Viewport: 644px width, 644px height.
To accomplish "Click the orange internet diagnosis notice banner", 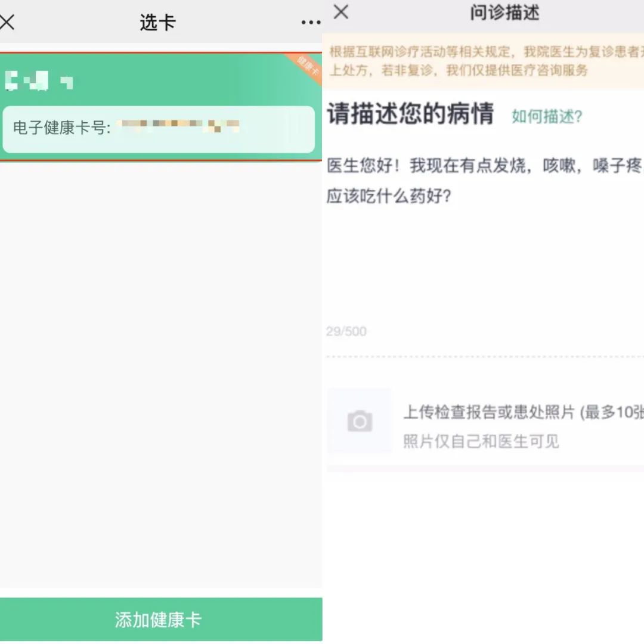I will pos(483,61).
